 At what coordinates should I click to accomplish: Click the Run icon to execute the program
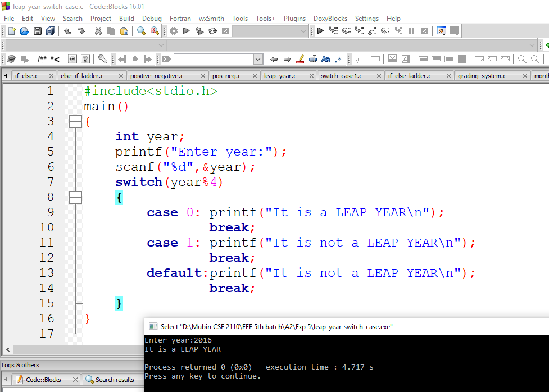tap(186, 31)
